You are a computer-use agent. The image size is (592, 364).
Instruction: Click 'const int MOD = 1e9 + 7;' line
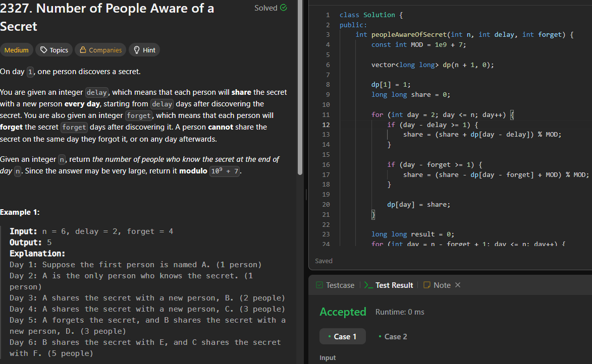pyautogui.click(x=419, y=45)
